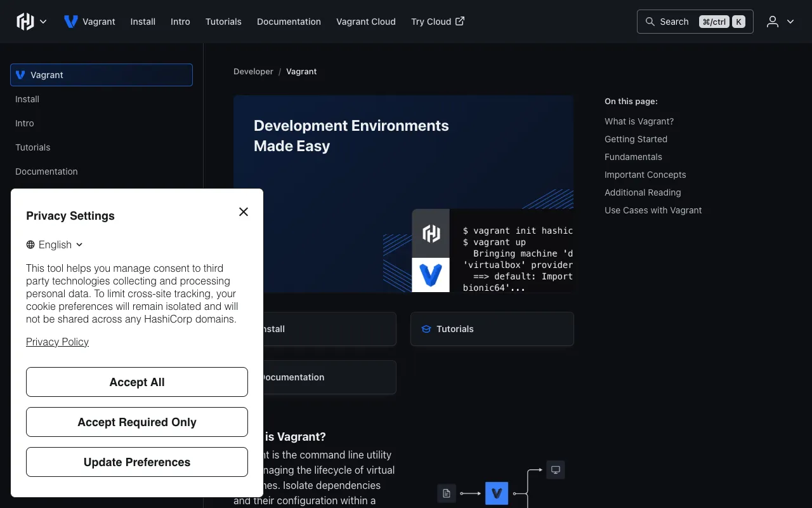Click the search magnifier icon
Viewport: 812px width, 508px height.
pyautogui.click(x=650, y=21)
